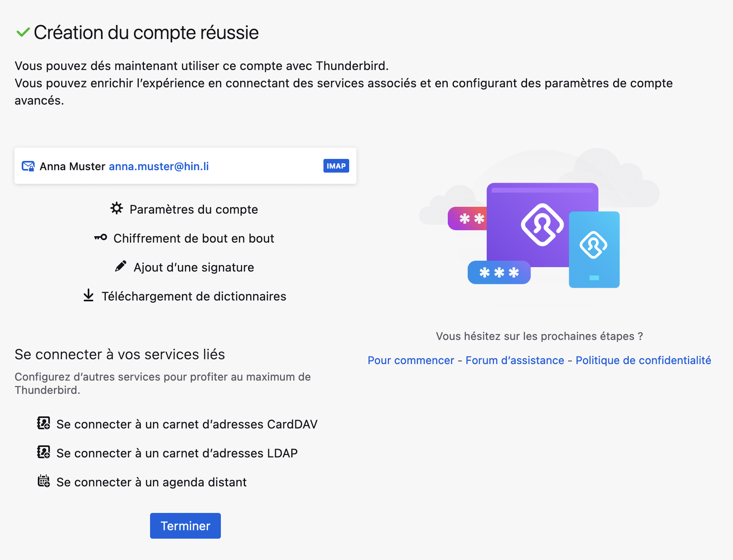The width and height of the screenshot is (733, 560).
Task: Click the Terminer button
Action: click(185, 526)
